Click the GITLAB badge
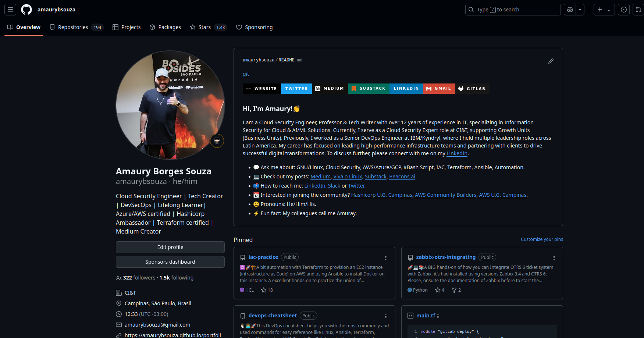Viewport: 644px width, 338px height. pyautogui.click(x=472, y=89)
